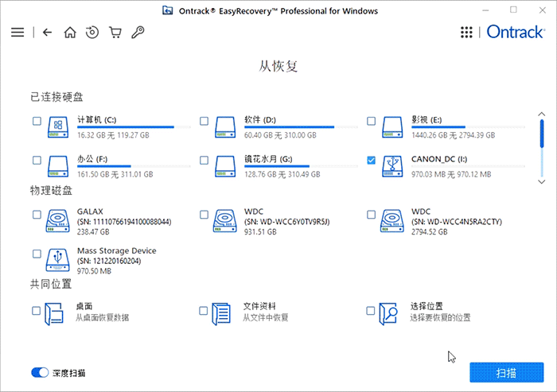The image size is (557, 392).
Task: Click the drive list scrollbar thumb
Action: click(x=542, y=134)
